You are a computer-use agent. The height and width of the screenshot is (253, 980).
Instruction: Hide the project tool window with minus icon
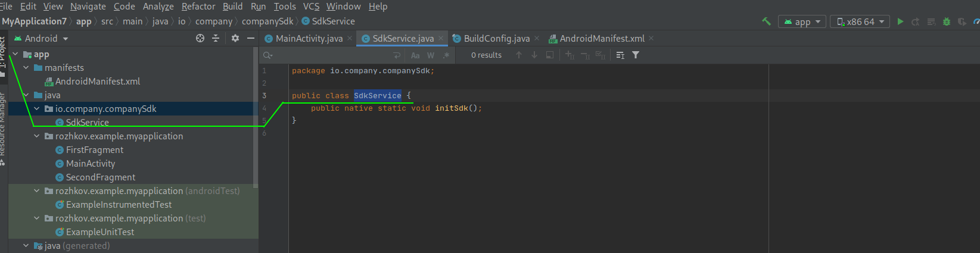251,38
